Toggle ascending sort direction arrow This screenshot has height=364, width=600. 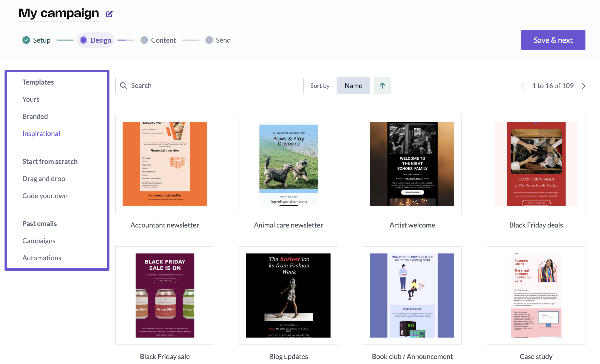pyautogui.click(x=382, y=86)
